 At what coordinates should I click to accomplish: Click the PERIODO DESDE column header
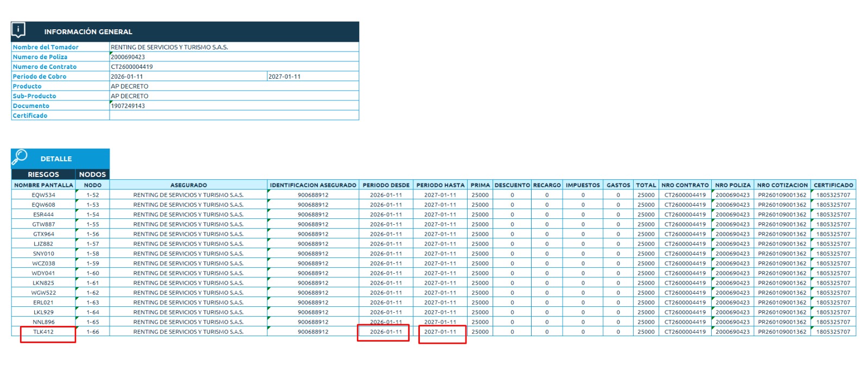click(386, 185)
